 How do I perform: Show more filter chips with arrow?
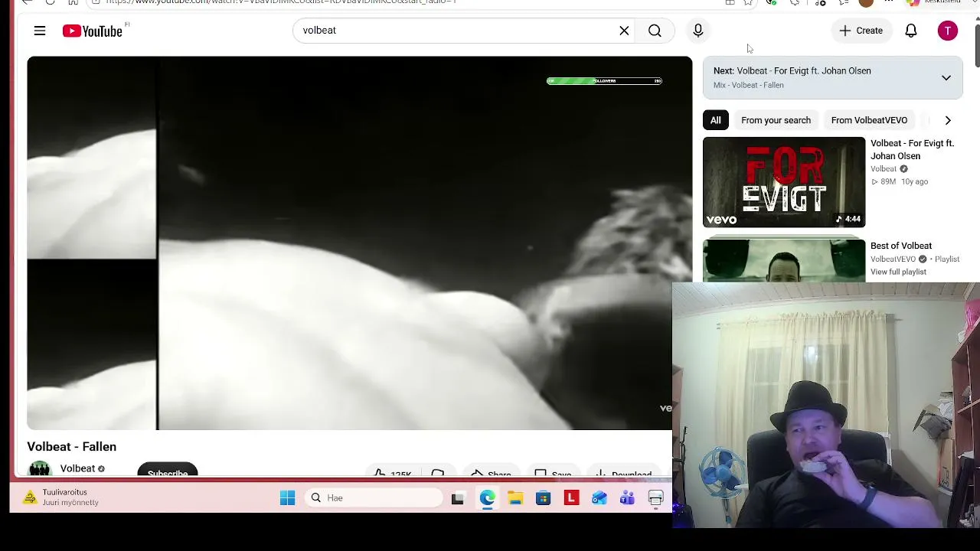click(948, 120)
